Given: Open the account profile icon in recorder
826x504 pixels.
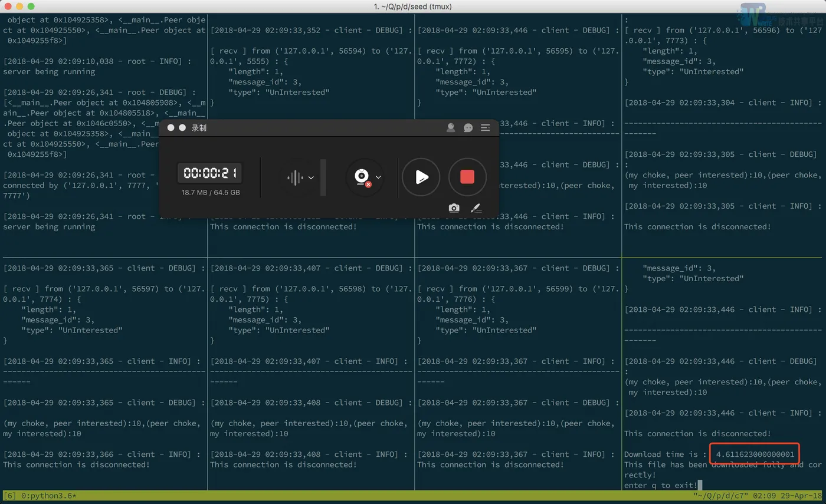Looking at the screenshot, I should (451, 127).
